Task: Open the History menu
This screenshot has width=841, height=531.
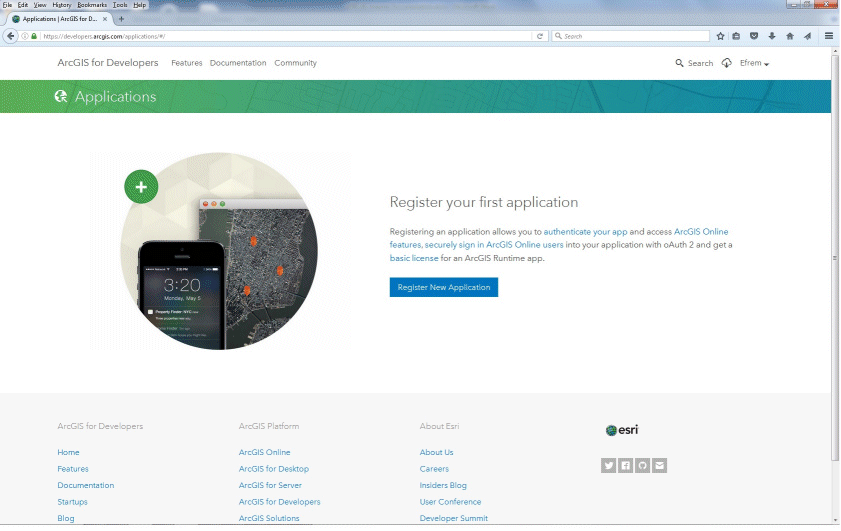Action: coord(62,5)
